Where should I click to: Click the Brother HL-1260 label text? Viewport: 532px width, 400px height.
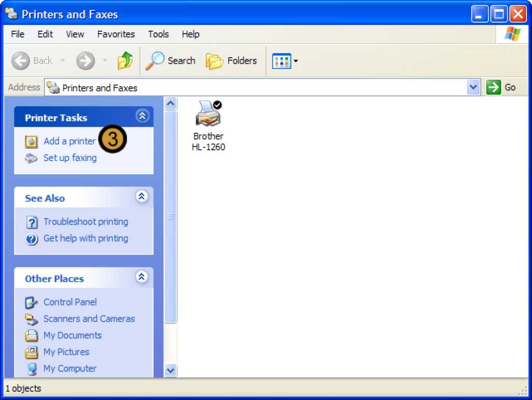click(x=208, y=141)
